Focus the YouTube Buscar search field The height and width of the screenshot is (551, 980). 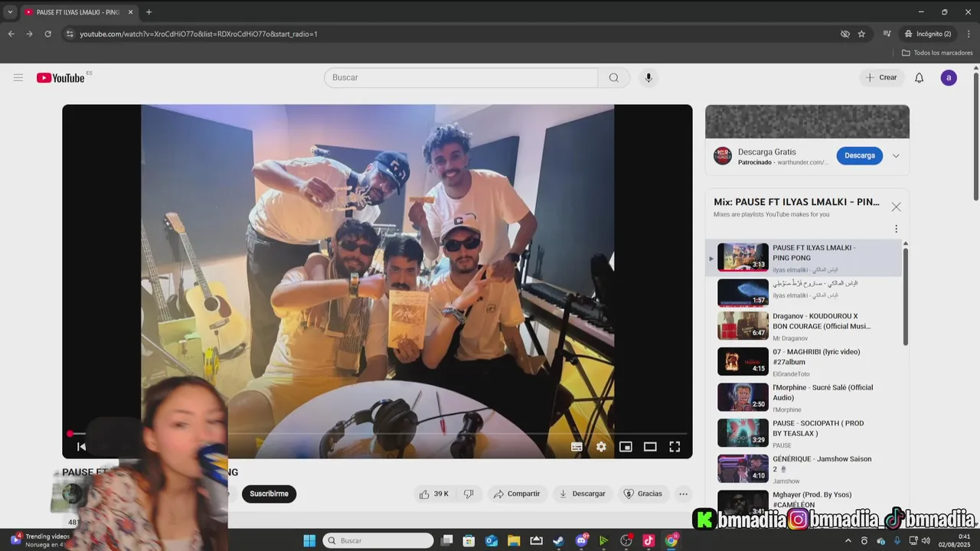tap(461, 77)
